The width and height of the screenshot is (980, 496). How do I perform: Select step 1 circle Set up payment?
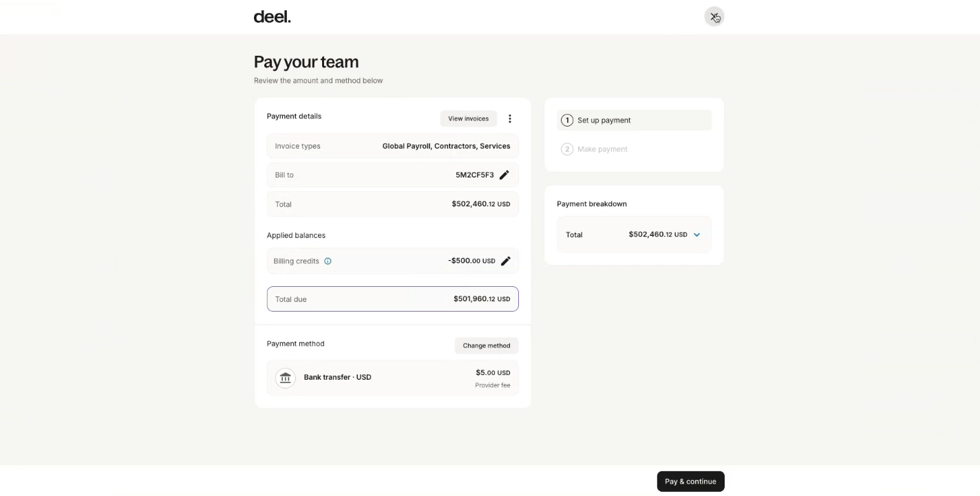pos(567,120)
